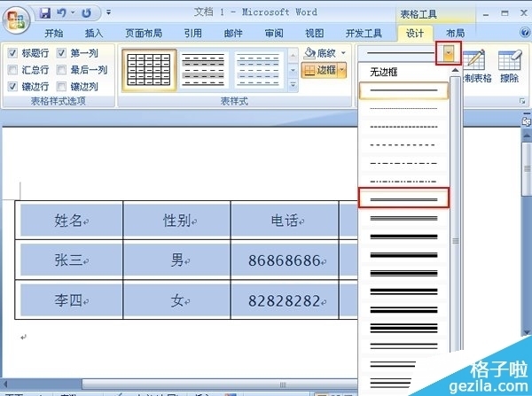Select the 设计 table tools tab

point(415,33)
